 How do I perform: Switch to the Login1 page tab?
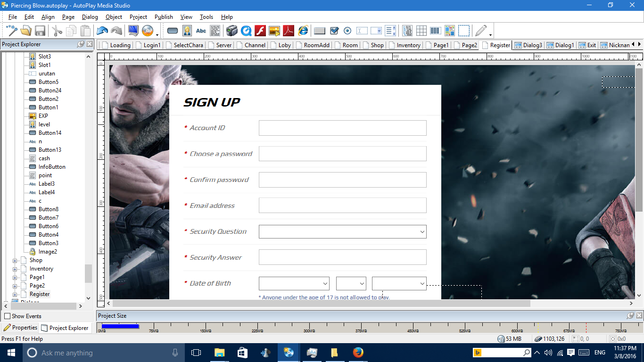click(x=148, y=45)
